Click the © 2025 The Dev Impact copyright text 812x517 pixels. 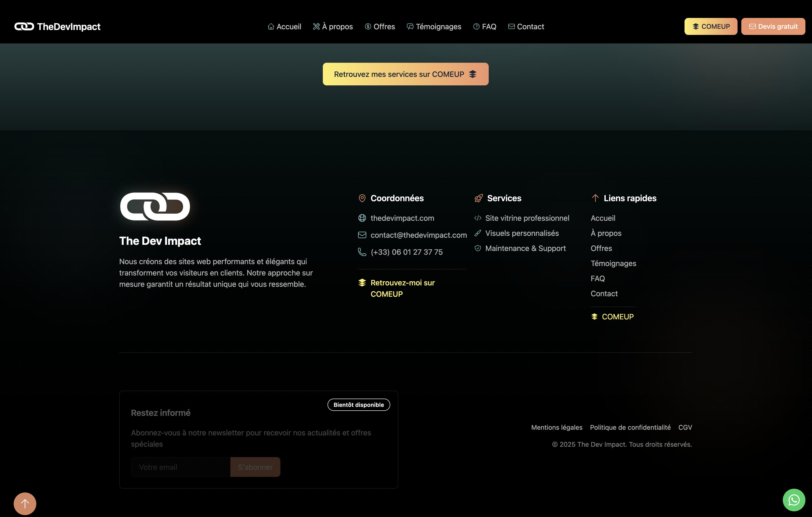pyautogui.click(x=622, y=444)
